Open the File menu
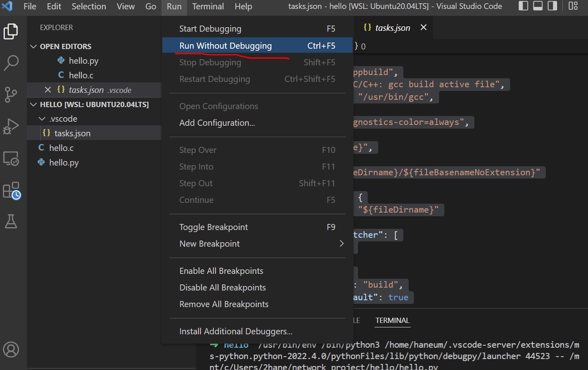This screenshot has width=588, height=370. (30, 6)
